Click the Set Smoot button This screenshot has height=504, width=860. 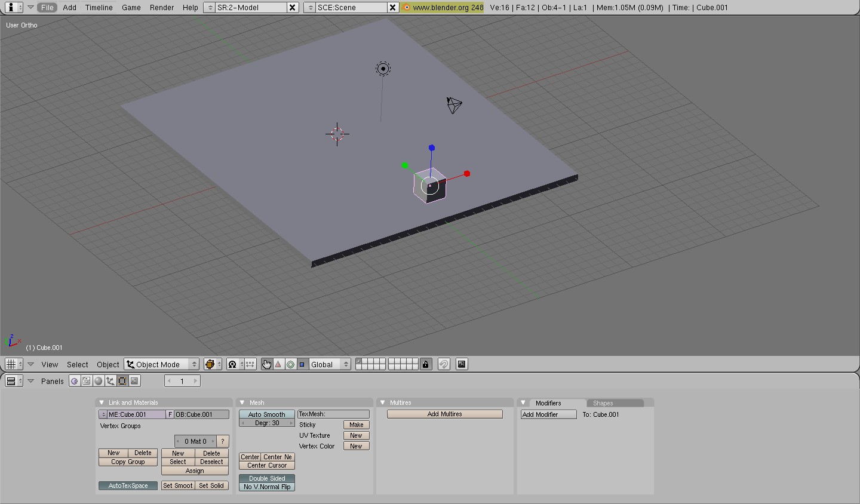178,485
